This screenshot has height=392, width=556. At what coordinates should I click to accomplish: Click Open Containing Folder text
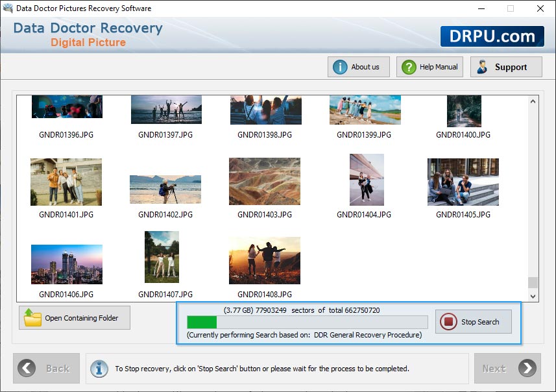(x=82, y=318)
